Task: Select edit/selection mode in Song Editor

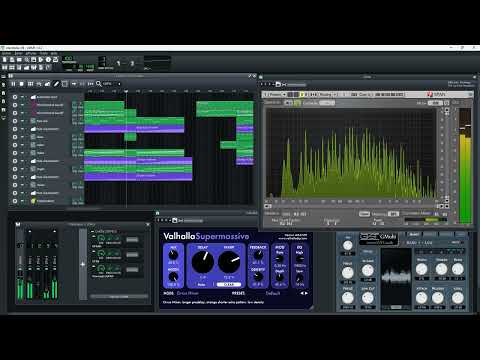Action: [65, 84]
